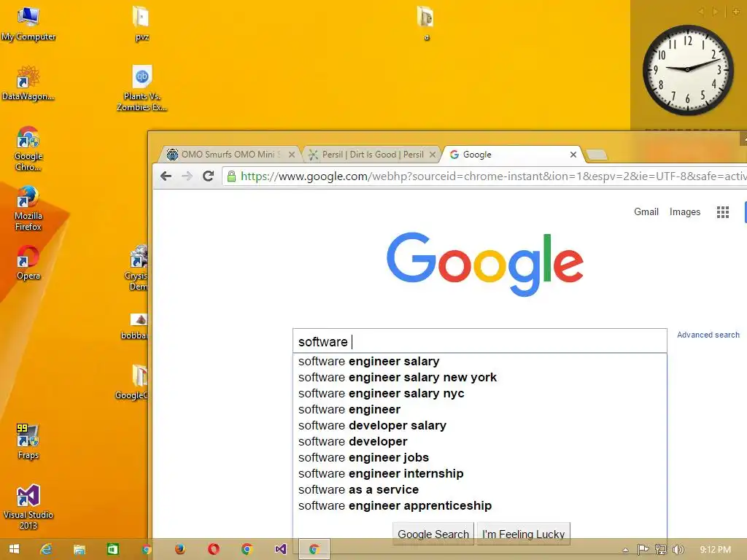
Task: Open Opera from the taskbar
Action: (x=214, y=549)
